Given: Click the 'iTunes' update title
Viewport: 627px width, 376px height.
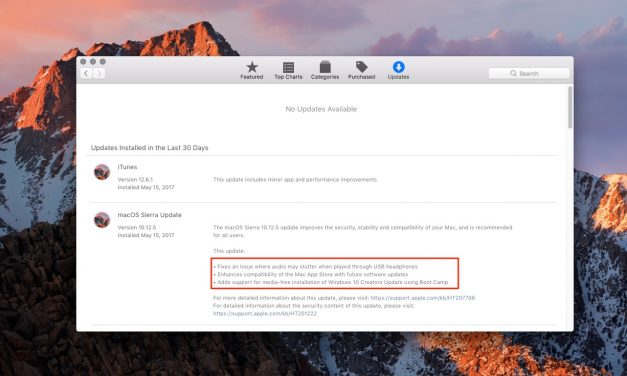Looking at the screenshot, I should [x=127, y=167].
